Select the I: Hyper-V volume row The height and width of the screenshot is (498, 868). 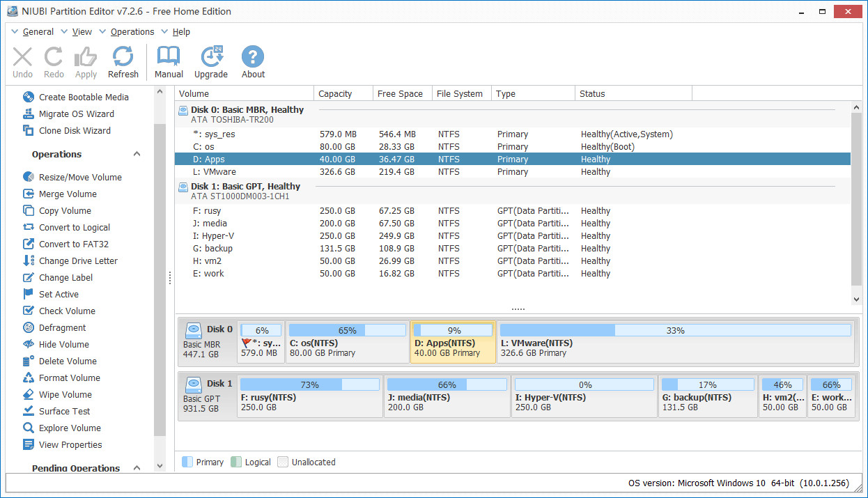[x=513, y=235]
